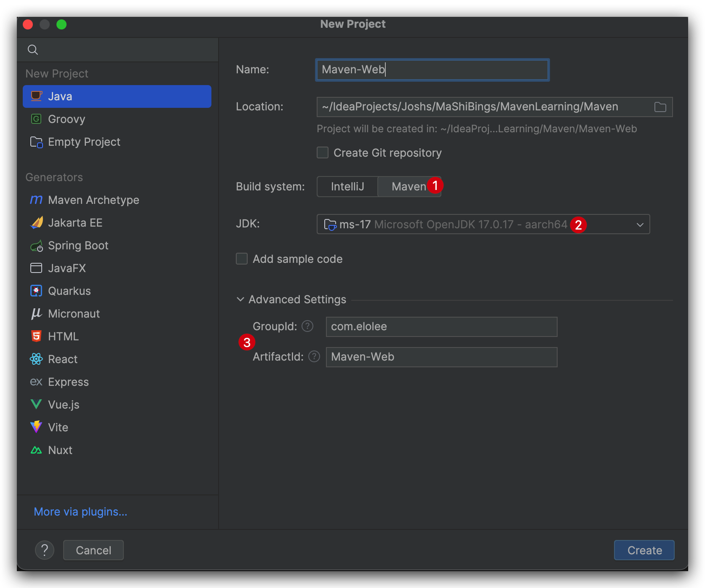Open the Maven Archetype generator

[117, 200]
